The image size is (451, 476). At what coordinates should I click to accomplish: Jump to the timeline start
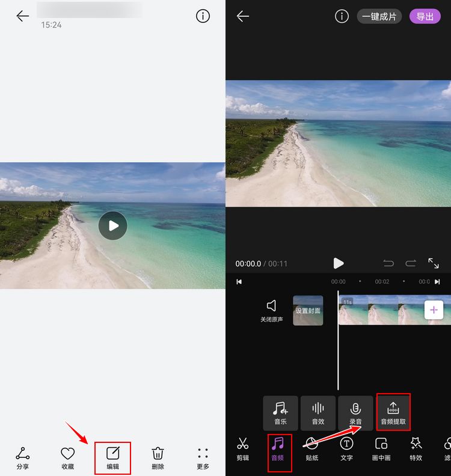(239, 282)
